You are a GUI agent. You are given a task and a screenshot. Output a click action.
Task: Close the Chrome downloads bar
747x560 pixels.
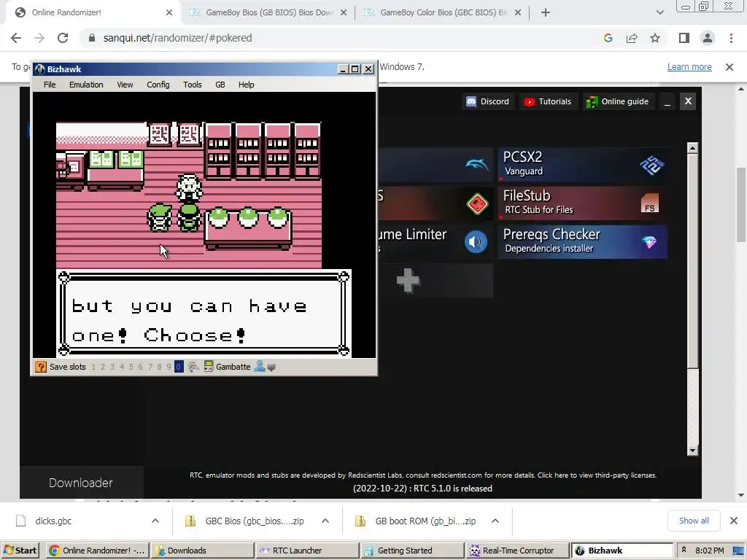(734, 521)
